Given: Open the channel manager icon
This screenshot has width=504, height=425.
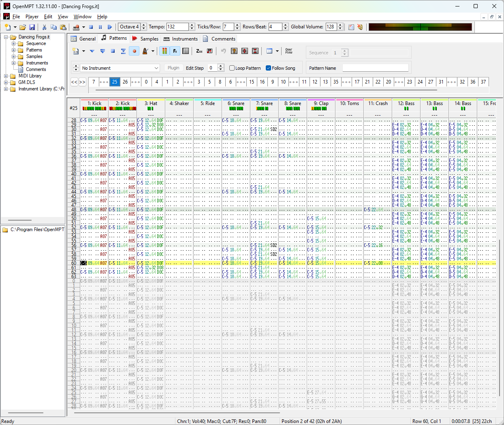Looking at the screenshot, I should (269, 51).
